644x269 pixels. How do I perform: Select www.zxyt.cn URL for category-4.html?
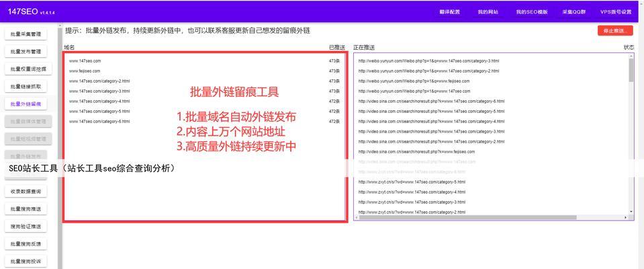click(412, 192)
